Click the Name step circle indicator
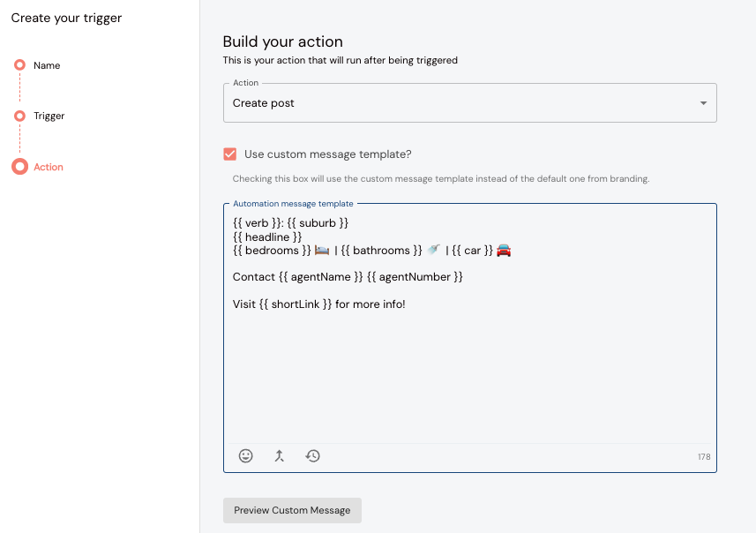756x533 pixels. [19, 65]
